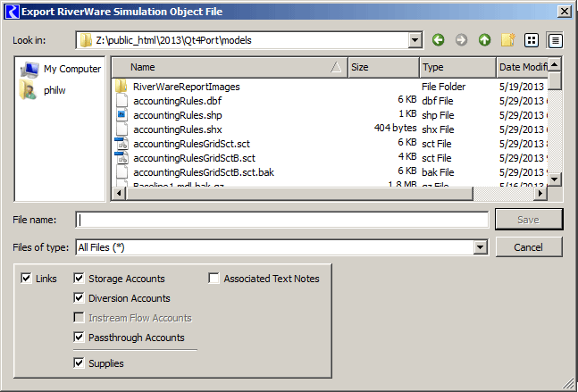Click the RiverWareReportImages folder icon

click(x=121, y=87)
